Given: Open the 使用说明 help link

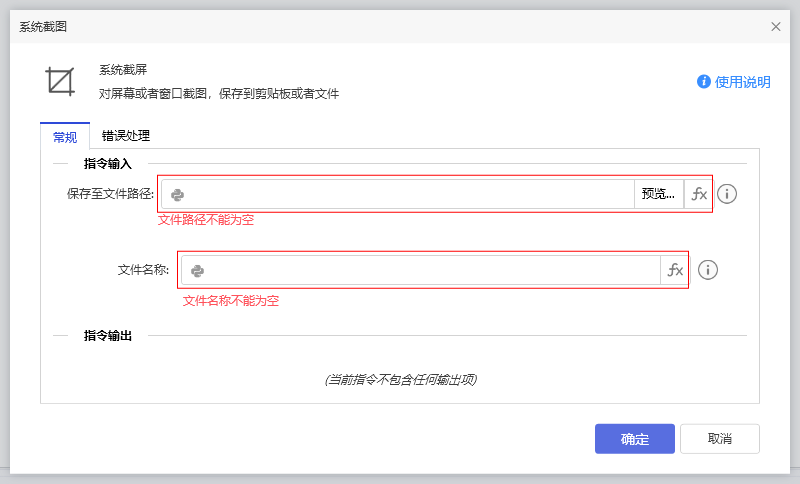Looking at the screenshot, I should click(x=743, y=82).
